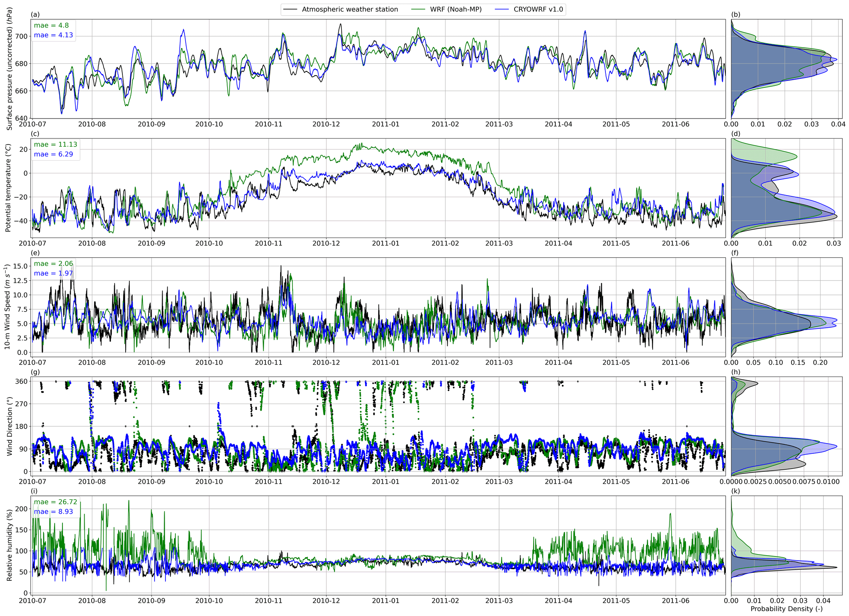Click the panel label (h)
Image resolution: width=849 pixels, height=616 pixels.
tap(736, 372)
